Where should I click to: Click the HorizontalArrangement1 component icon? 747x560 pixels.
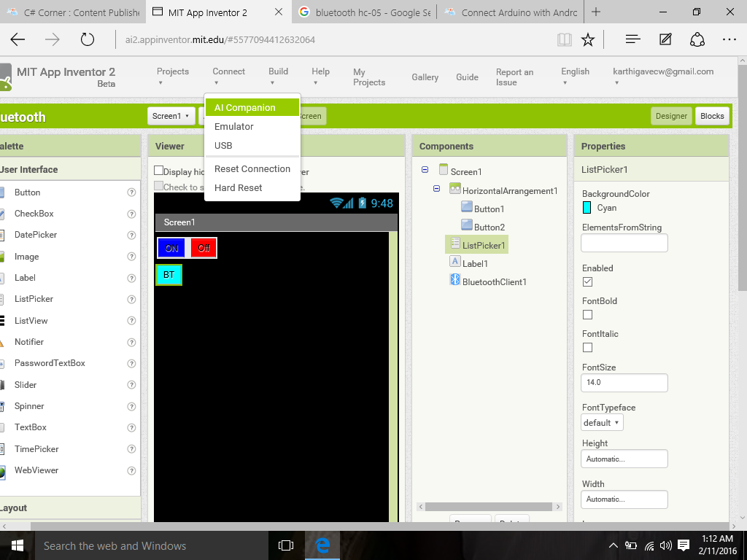pos(455,188)
